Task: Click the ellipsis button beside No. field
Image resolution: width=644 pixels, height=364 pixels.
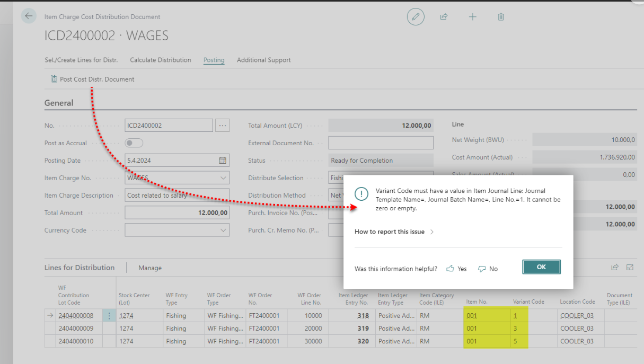Action: [223, 126]
